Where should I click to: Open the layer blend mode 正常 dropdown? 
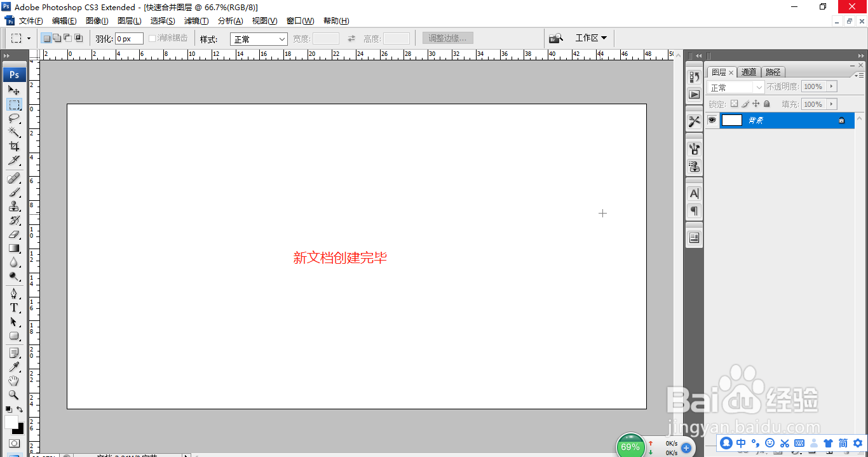(736, 87)
